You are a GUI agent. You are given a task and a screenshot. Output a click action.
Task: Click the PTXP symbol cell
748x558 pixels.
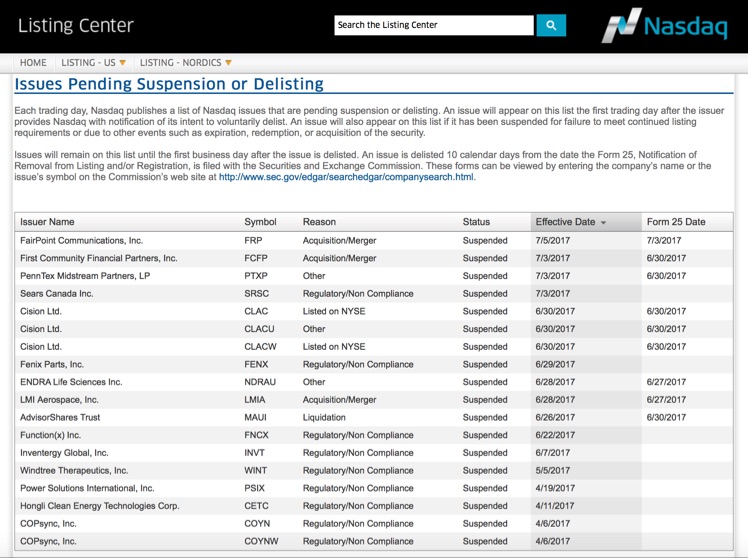click(256, 276)
